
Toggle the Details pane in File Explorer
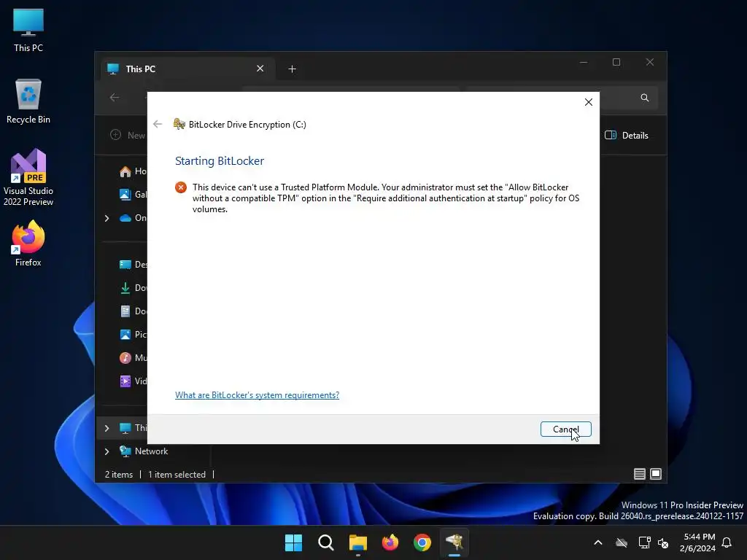[x=626, y=135]
